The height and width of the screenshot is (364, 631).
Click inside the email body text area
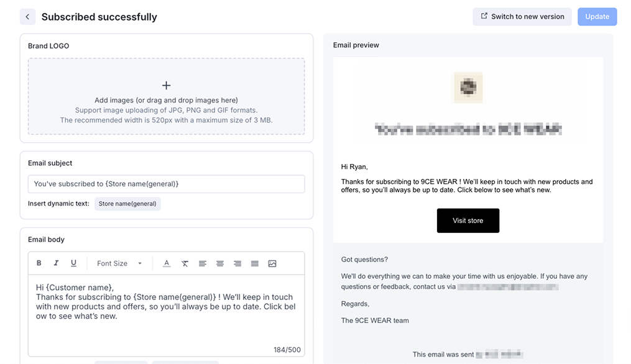pyautogui.click(x=166, y=317)
